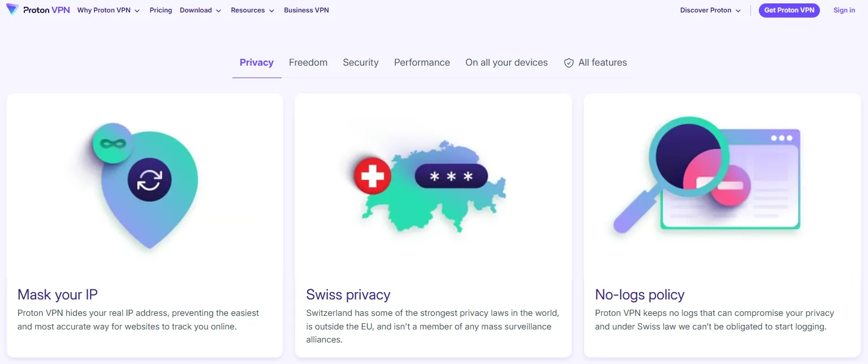Click the red Swiss cross icon
The width and height of the screenshot is (868, 364).
coord(373,176)
